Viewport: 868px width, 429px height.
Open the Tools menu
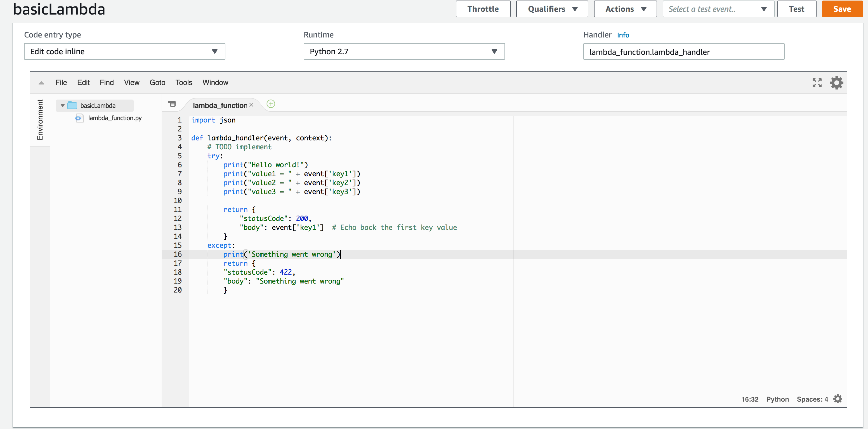tap(184, 82)
